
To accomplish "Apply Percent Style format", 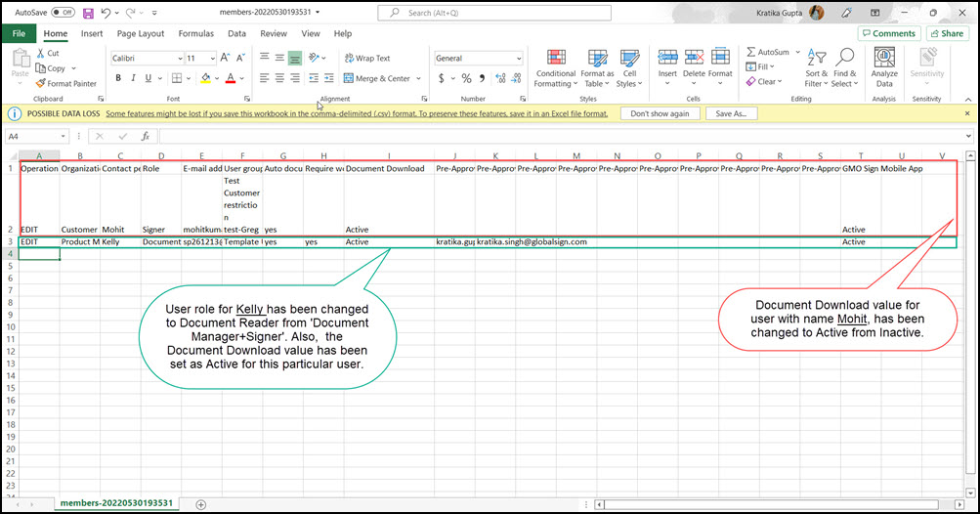I will (466, 78).
